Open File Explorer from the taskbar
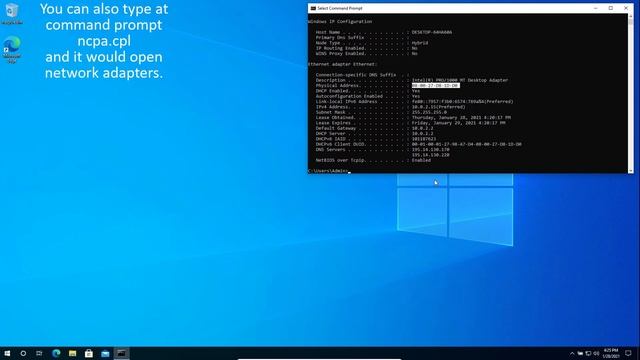 pos(73,353)
